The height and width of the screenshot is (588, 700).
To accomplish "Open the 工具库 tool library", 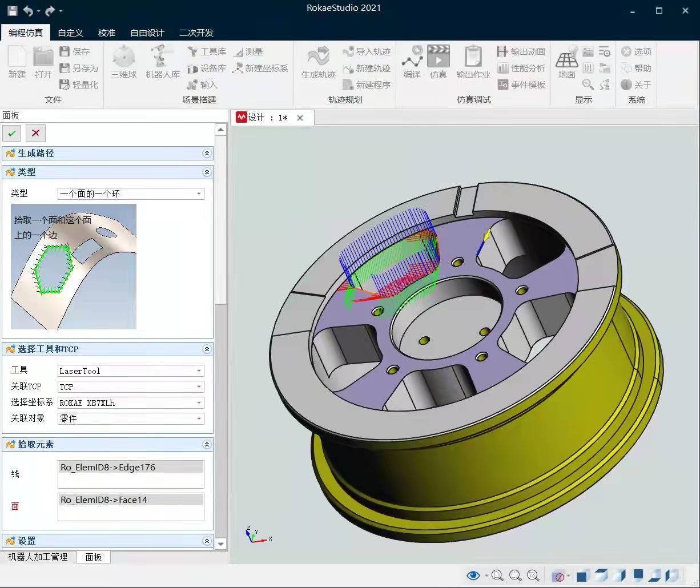I will pos(207,52).
